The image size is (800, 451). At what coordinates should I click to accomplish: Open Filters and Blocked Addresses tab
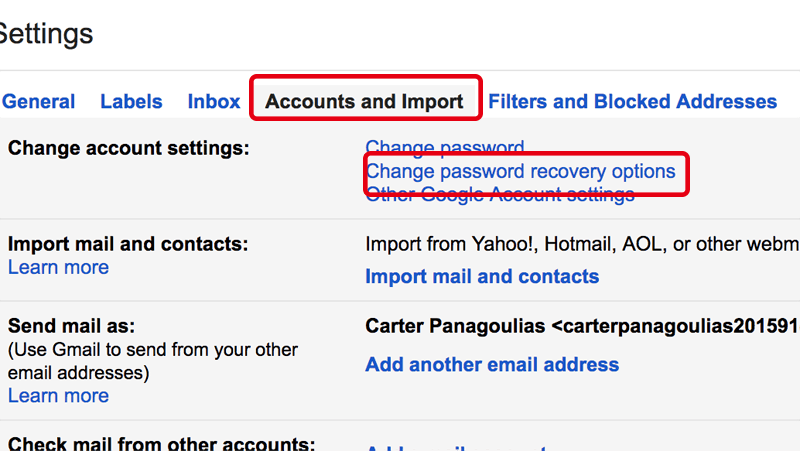pyautogui.click(x=632, y=101)
